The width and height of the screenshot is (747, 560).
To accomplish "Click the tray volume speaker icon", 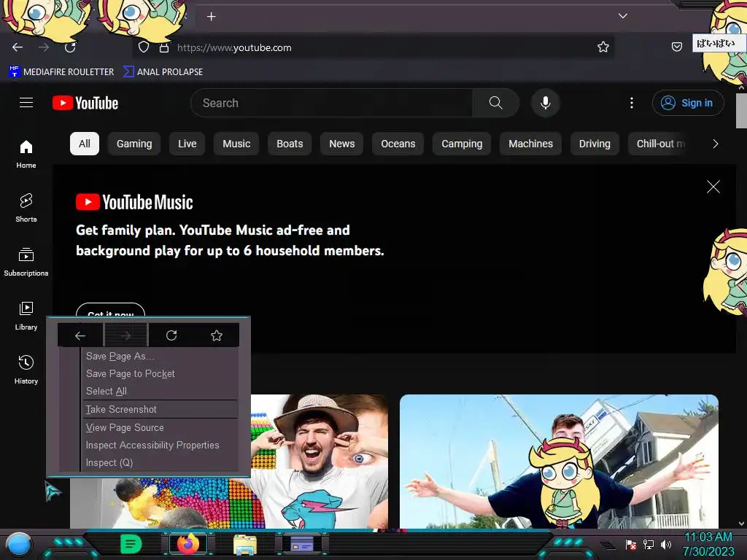I will tap(665, 544).
